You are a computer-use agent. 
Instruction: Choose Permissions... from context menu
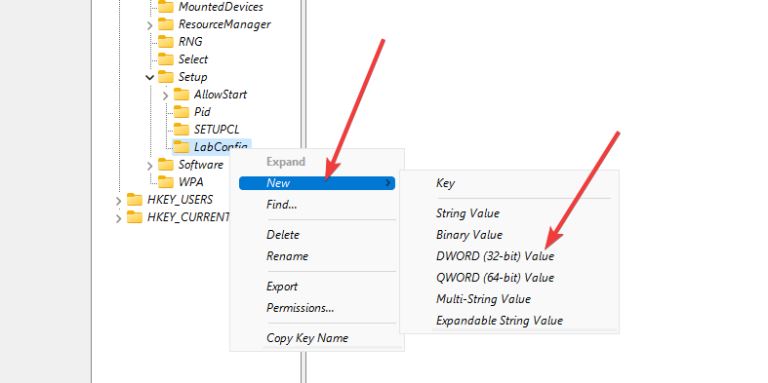tap(300, 308)
